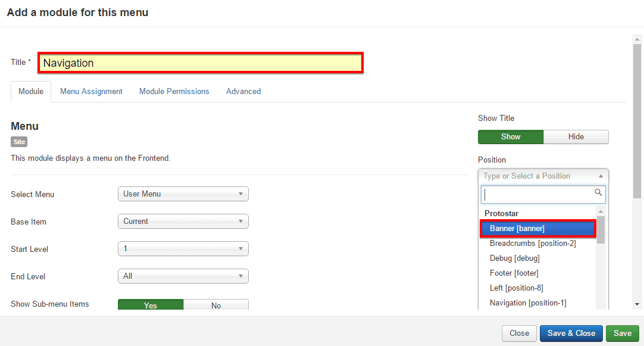
Task: Open the Select Menu dropdown
Action: (183, 194)
